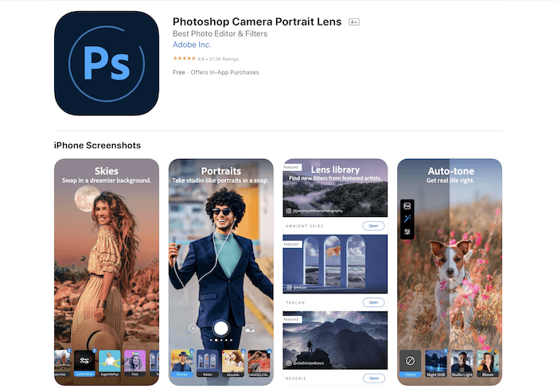Select the Portrait lens thumbnail
557x392 pixels.
tap(182, 362)
